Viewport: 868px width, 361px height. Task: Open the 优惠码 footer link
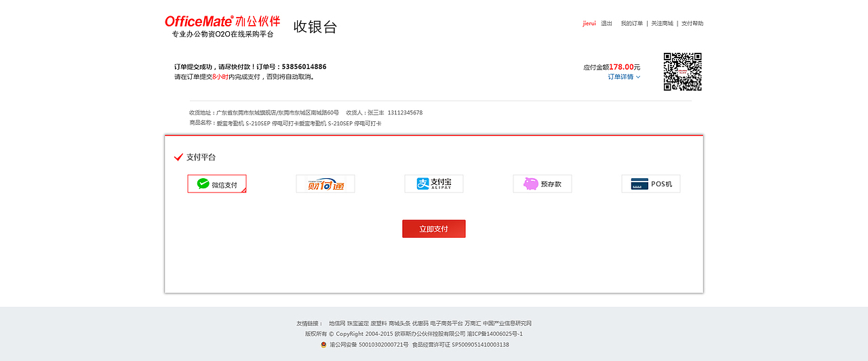[420, 323]
